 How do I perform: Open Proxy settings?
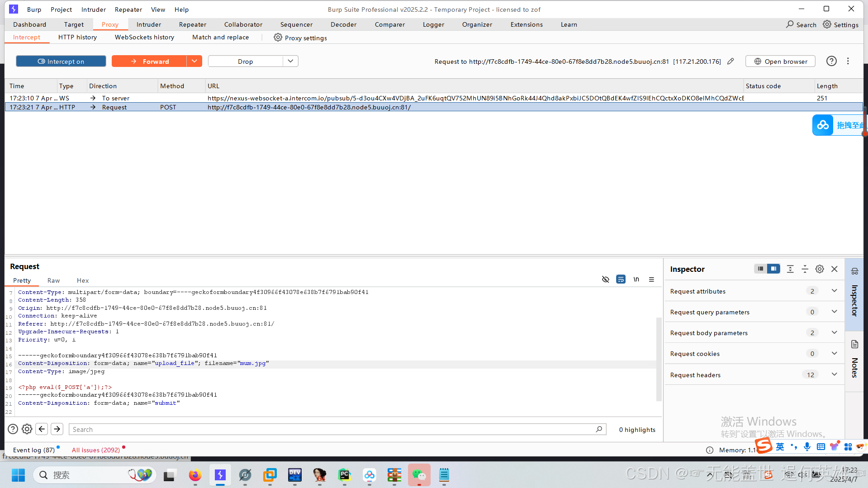300,38
